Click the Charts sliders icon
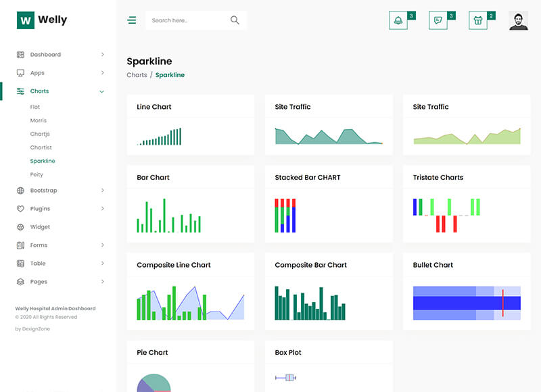The height and width of the screenshot is (392, 541). pyautogui.click(x=20, y=91)
